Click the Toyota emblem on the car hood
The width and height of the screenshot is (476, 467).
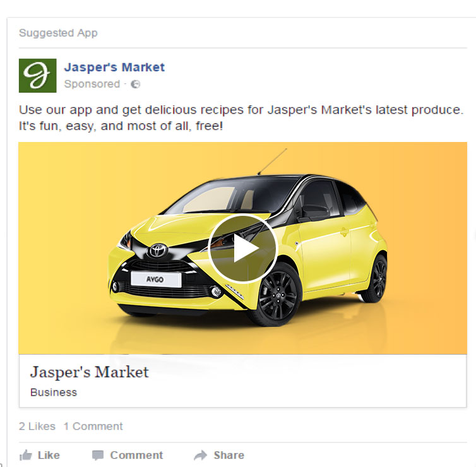pos(158,251)
